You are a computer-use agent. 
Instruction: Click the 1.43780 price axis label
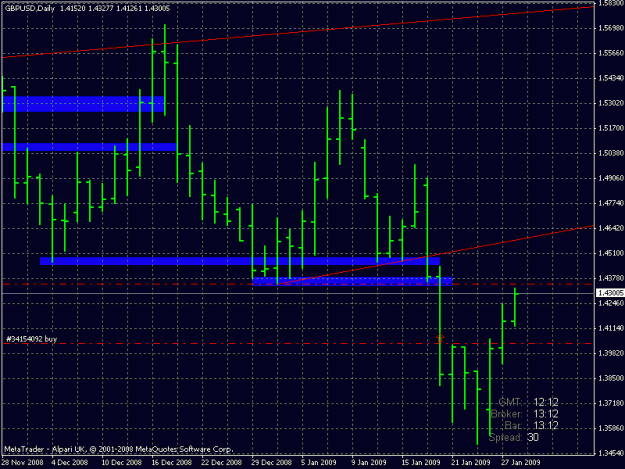(x=611, y=278)
